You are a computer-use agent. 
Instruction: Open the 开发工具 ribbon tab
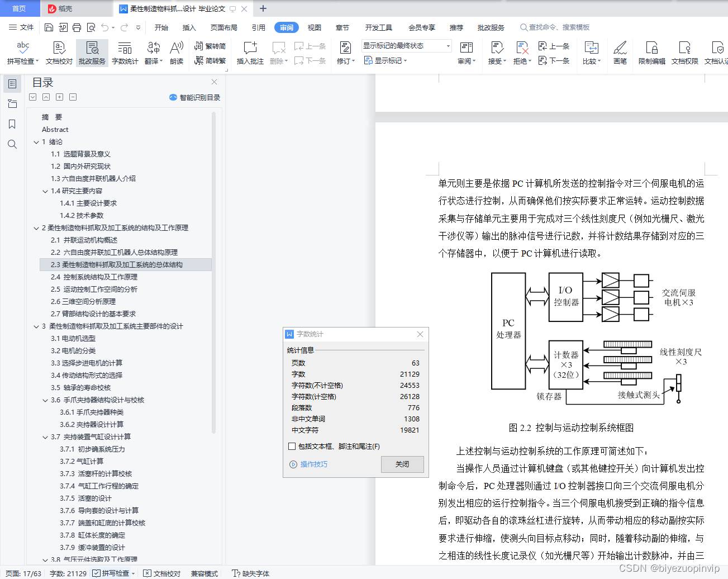[379, 27]
